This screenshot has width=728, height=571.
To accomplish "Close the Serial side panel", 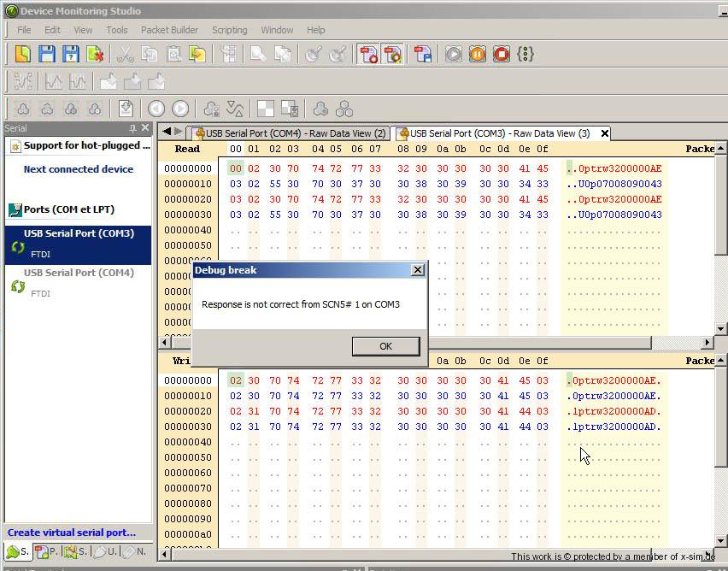I will tap(145, 128).
